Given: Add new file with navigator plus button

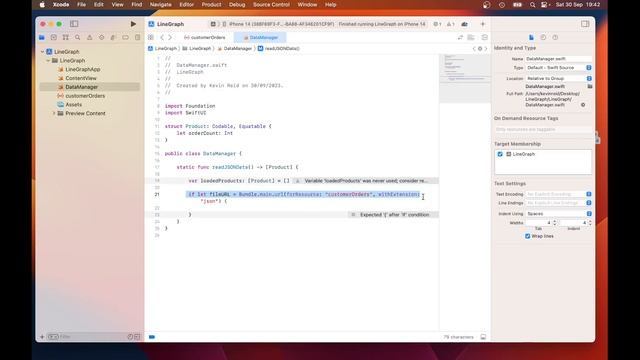Looking at the screenshot, I should point(42,337).
